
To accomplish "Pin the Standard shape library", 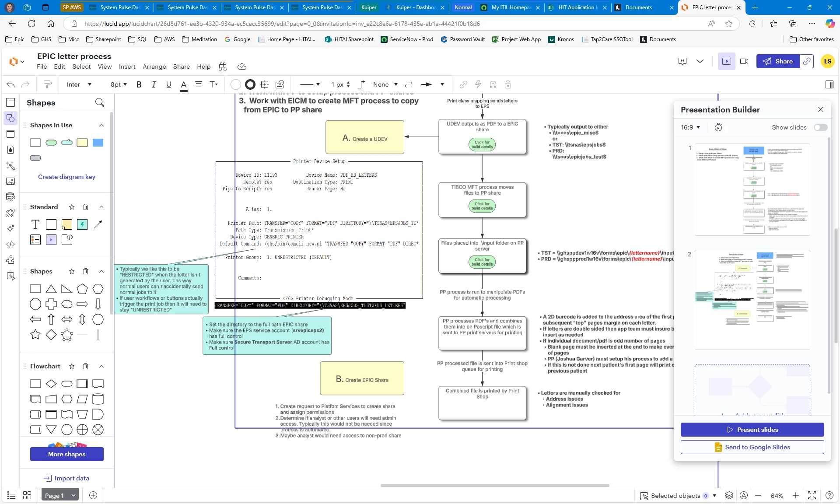I will point(72,207).
